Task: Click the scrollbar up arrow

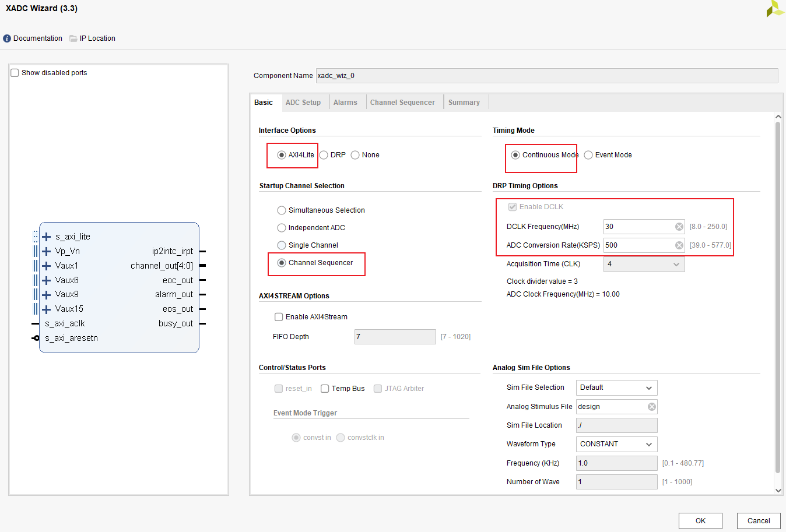Action: point(778,117)
